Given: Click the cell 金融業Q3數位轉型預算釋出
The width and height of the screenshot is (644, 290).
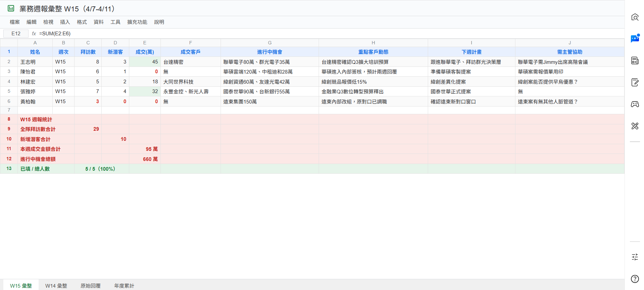Looking at the screenshot, I should (373, 91).
